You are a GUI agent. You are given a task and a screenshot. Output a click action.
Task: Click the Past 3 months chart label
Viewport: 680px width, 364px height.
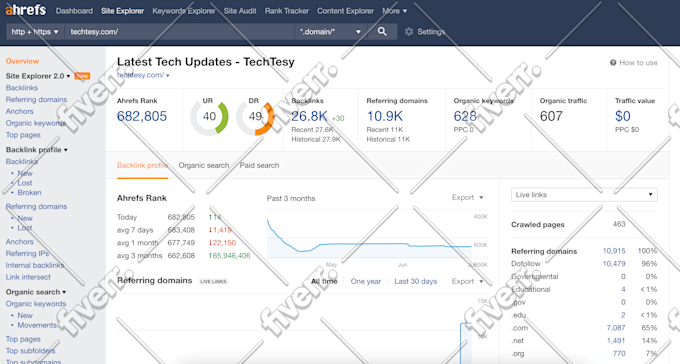click(x=291, y=198)
